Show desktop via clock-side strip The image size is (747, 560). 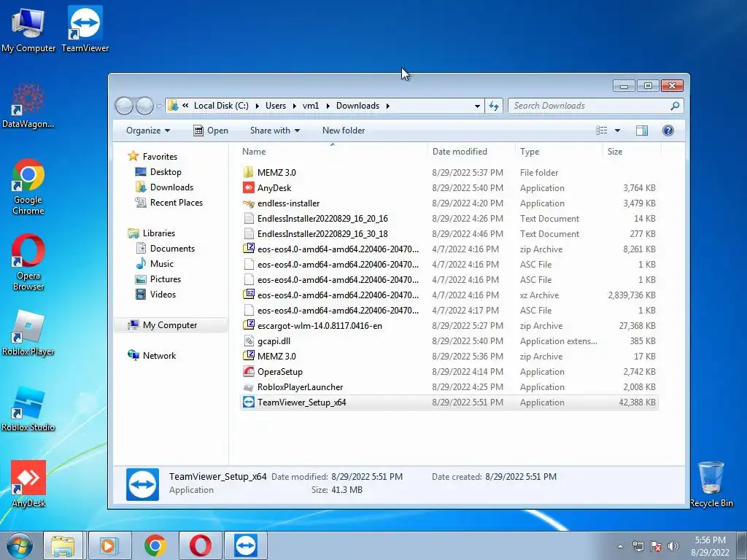click(743, 545)
